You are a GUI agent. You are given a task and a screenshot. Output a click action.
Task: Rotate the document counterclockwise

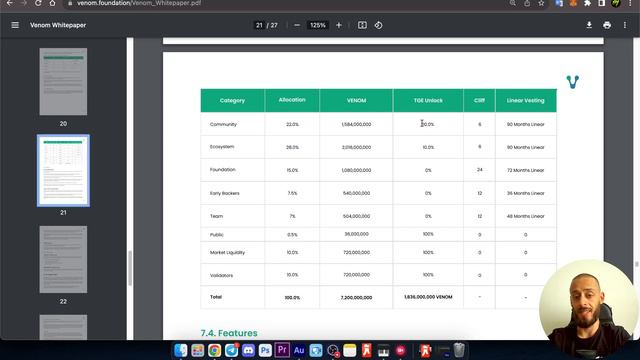tap(378, 25)
